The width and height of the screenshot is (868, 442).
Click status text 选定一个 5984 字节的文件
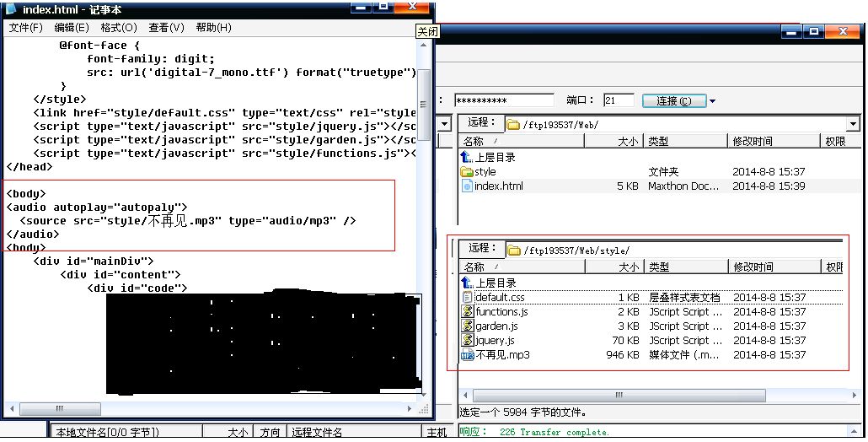pyautogui.click(x=522, y=412)
